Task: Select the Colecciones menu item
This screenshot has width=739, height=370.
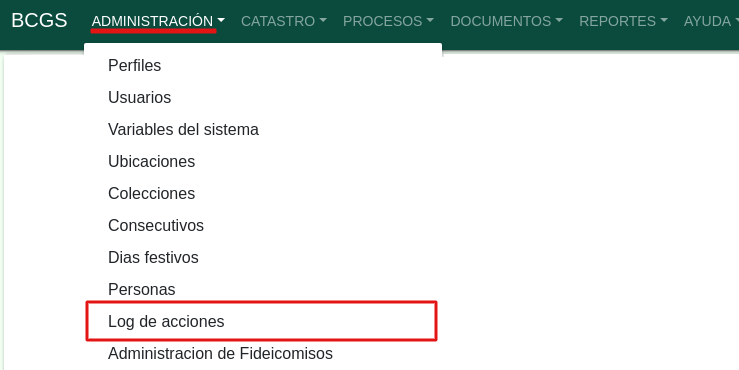Action: coord(263,193)
